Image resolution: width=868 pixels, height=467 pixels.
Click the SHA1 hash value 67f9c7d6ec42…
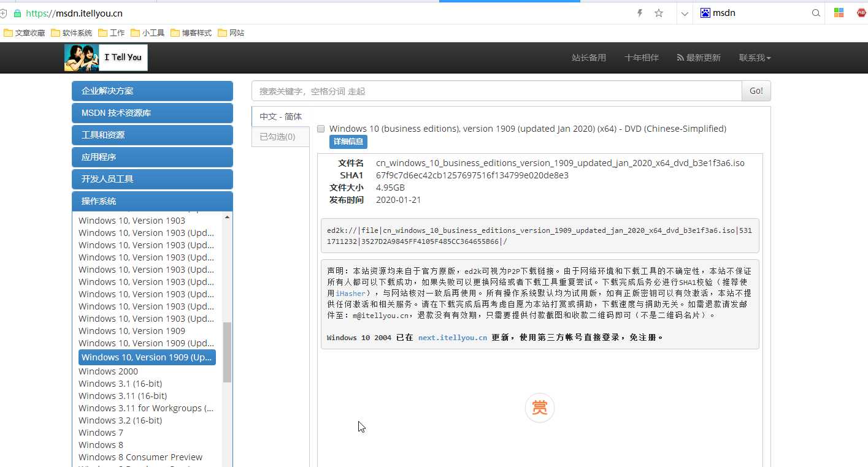(472, 175)
